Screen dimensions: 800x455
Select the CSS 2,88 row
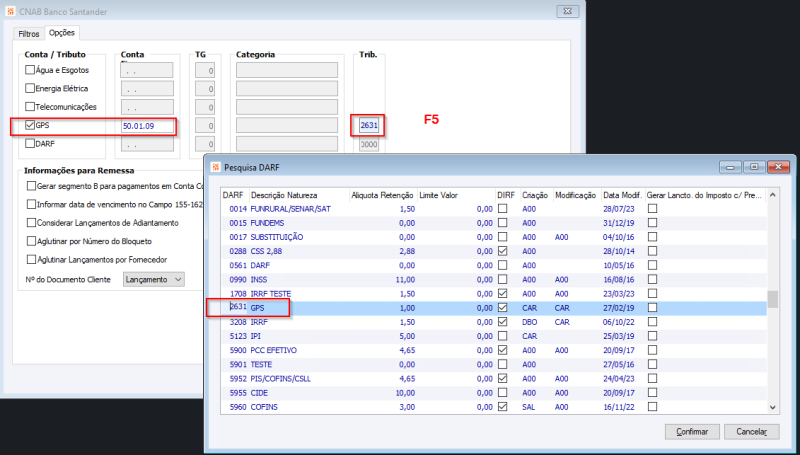click(493, 251)
